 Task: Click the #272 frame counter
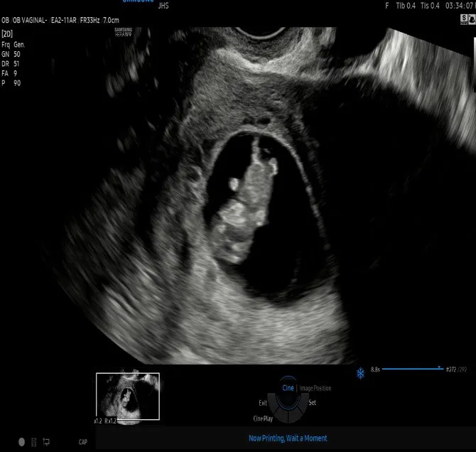pos(451,370)
